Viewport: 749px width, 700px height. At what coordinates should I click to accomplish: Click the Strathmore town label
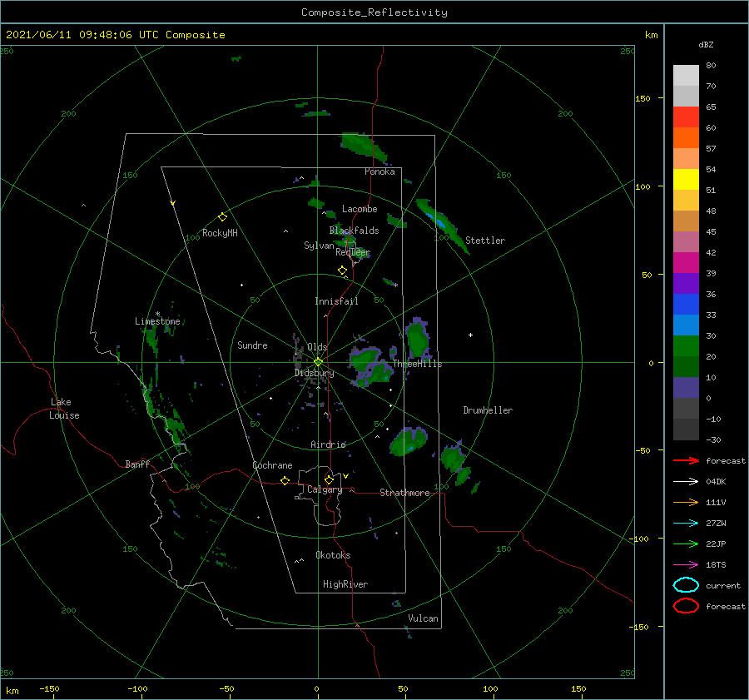point(404,493)
